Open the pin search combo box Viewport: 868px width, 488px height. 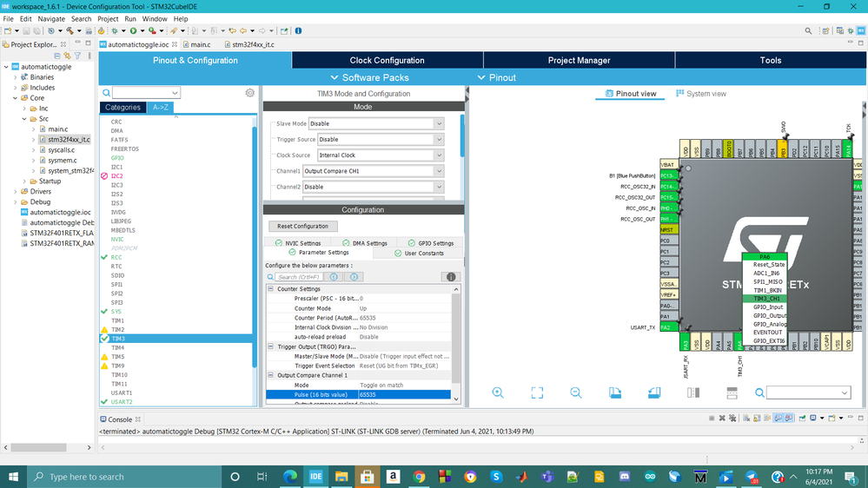coord(808,392)
